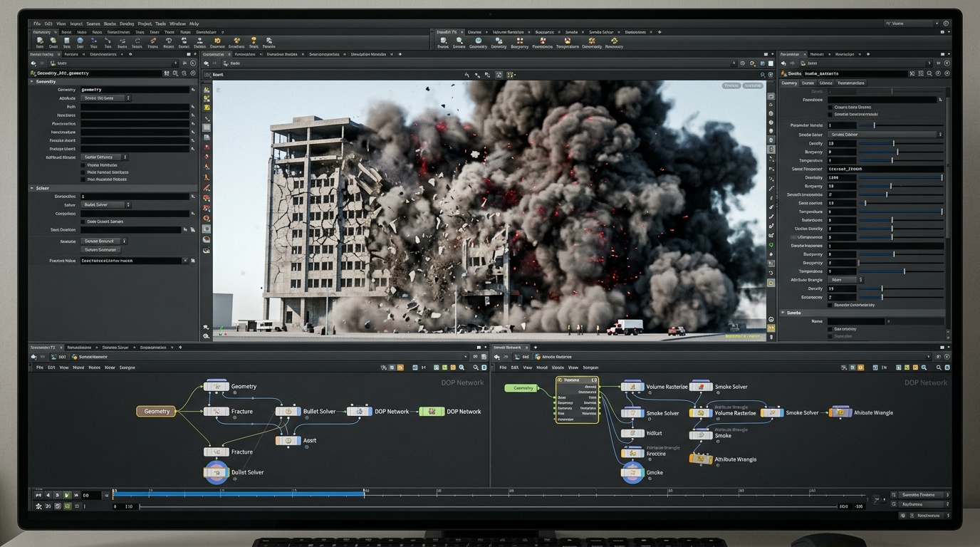The image size is (980, 547).
Task: Select the grey DOP Network node after Bullet Solver
Action: (360, 412)
